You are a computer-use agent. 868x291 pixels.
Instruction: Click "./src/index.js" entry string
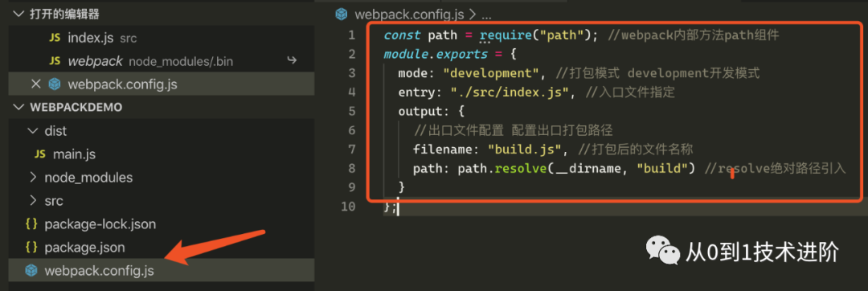click(510, 92)
